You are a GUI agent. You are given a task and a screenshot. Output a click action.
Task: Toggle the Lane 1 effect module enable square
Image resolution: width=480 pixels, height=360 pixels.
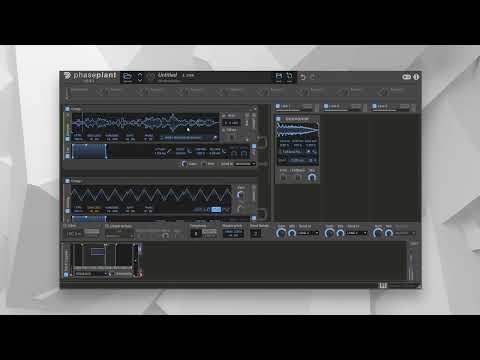tap(278, 119)
